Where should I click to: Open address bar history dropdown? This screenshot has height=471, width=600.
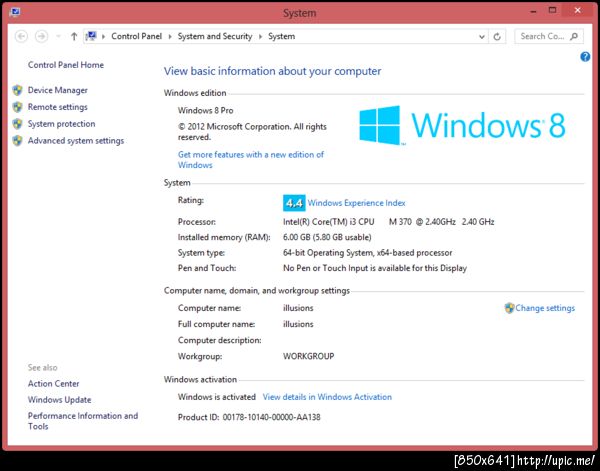click(x=482, y=37)
